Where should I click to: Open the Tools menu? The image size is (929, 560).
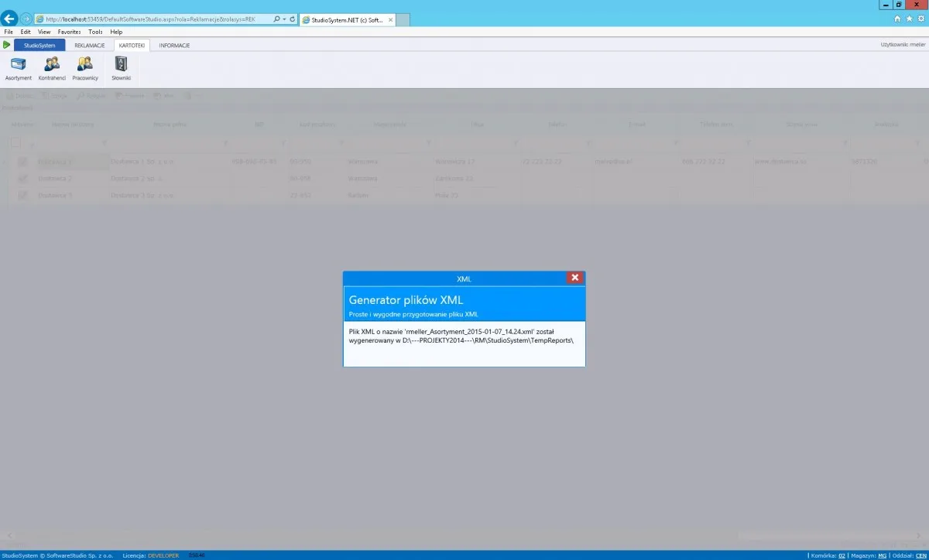pos(95,32)
